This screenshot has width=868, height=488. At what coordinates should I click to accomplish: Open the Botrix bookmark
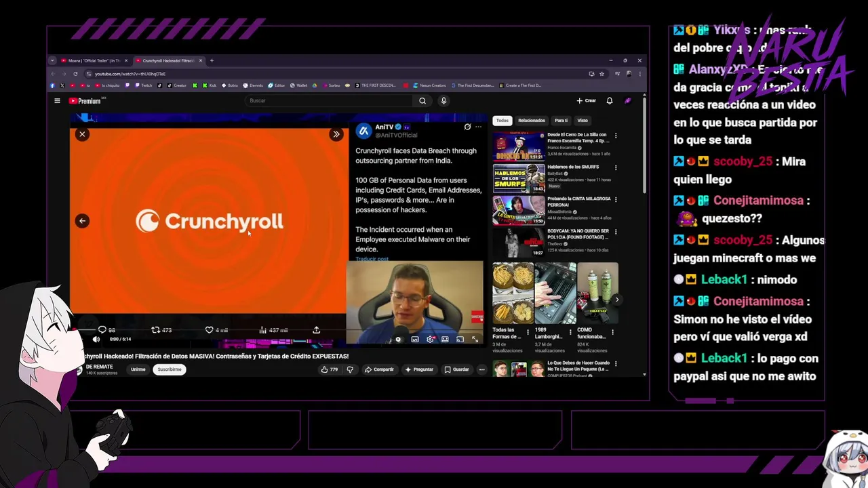(230, 85)
